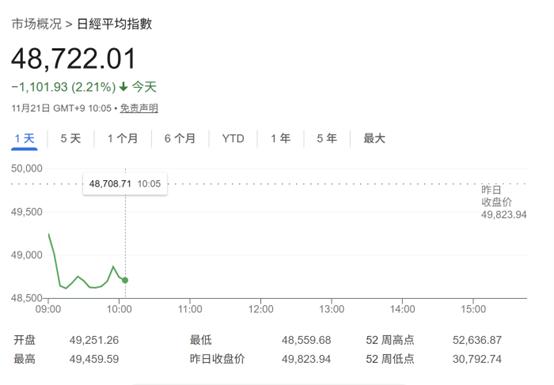
Task: Click the 13:00 x-axis label
Action: pos(332,309)
